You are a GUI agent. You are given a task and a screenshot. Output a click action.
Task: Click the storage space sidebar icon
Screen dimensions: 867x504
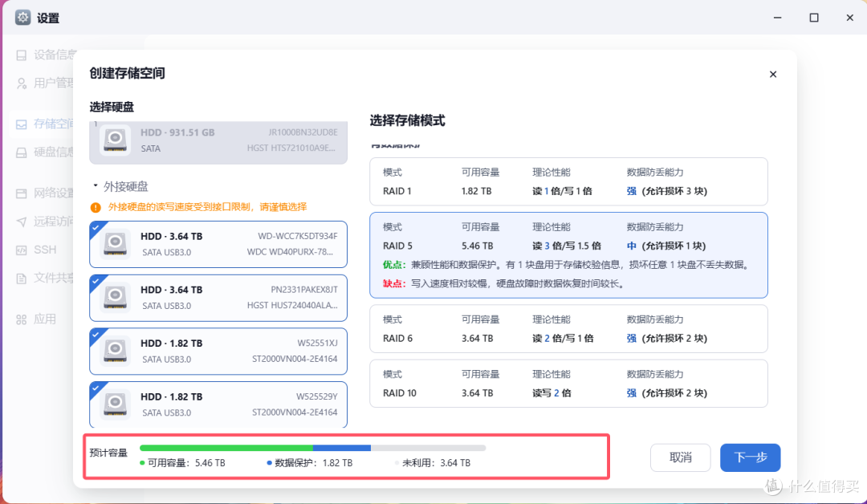click(x=22, y=124)
